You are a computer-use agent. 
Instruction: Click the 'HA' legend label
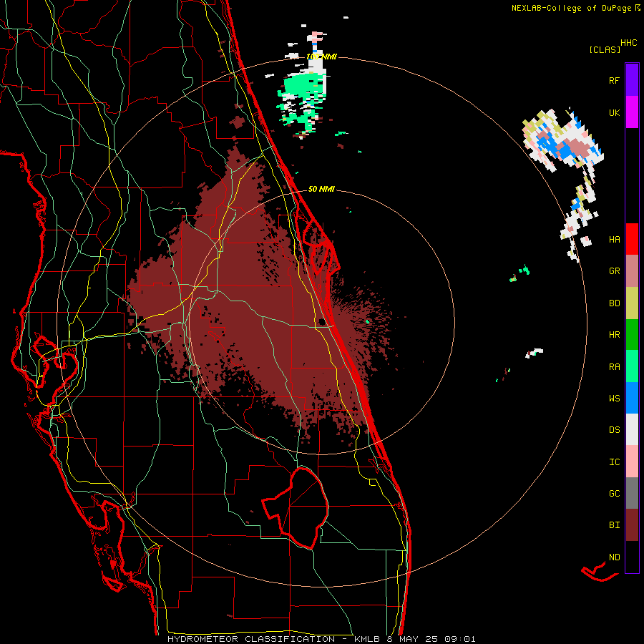click(x=614, y=240)
